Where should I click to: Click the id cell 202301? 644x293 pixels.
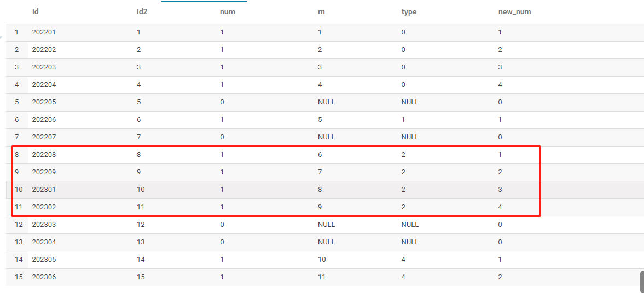[x=44, y=190]
